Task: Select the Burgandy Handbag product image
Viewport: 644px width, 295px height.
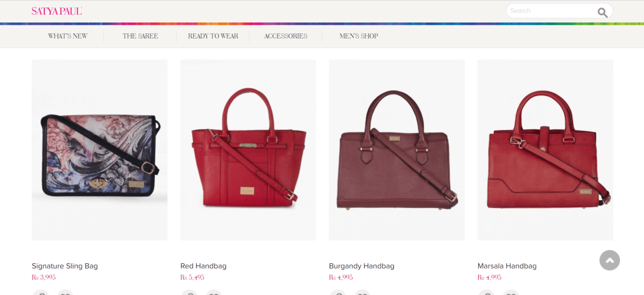Action: (396, 150)
